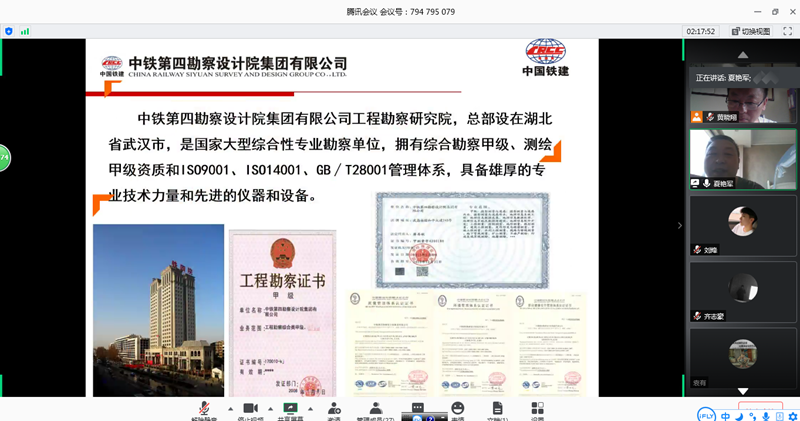Image resolution: width=800 pixels, height=421 pixels.
Task: Open the invite participants icon
Action: [x=334, y=410]
